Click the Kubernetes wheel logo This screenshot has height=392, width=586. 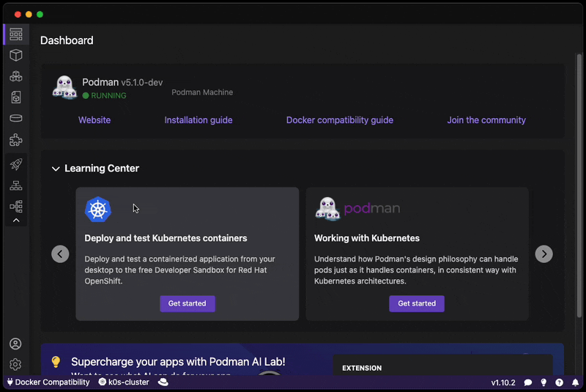[98, 210]
